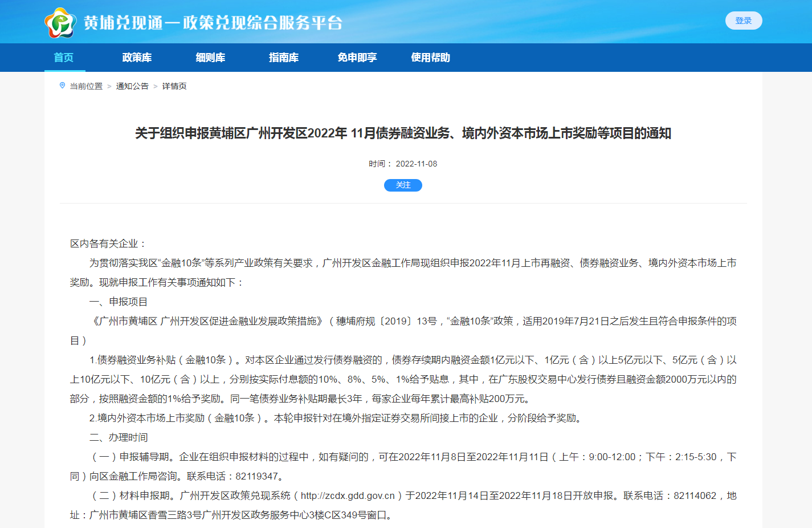Viewport: 812px width, 528px height.
Task: Click the address text 香雪三路3号
Action: point(174,515)
